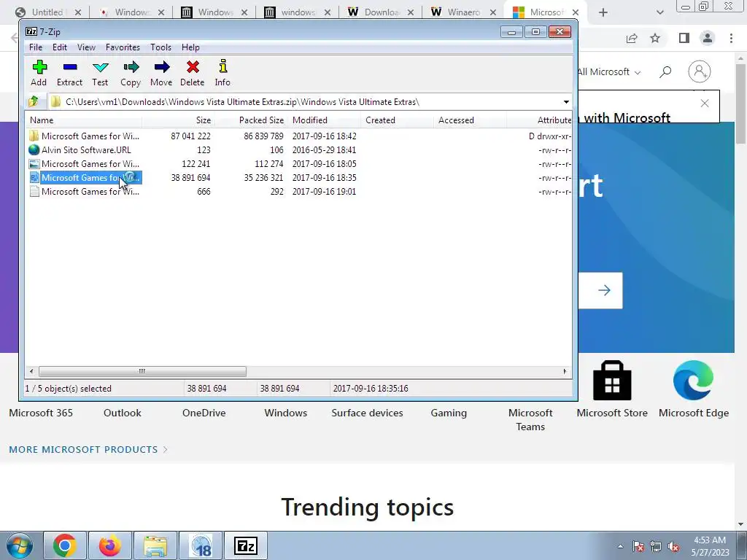Open the OneDrive link
This screenshot has height=560, width=747.
coord(204,413)
